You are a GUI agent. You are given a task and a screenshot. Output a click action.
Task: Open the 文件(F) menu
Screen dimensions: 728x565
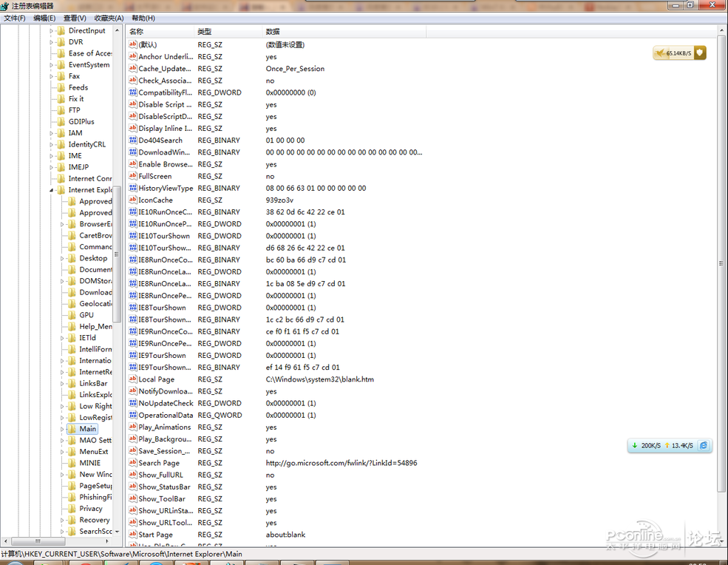pos(15,18)
